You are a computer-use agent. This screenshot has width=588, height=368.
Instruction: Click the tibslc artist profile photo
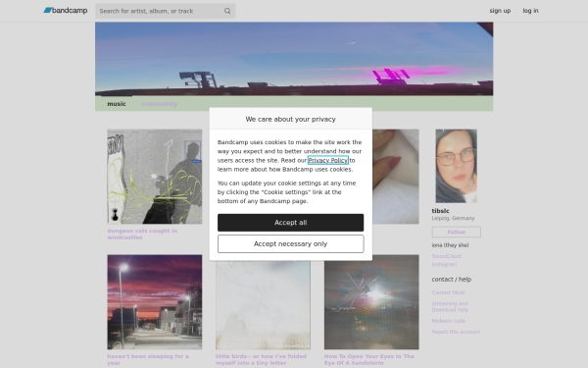[456, 166]
